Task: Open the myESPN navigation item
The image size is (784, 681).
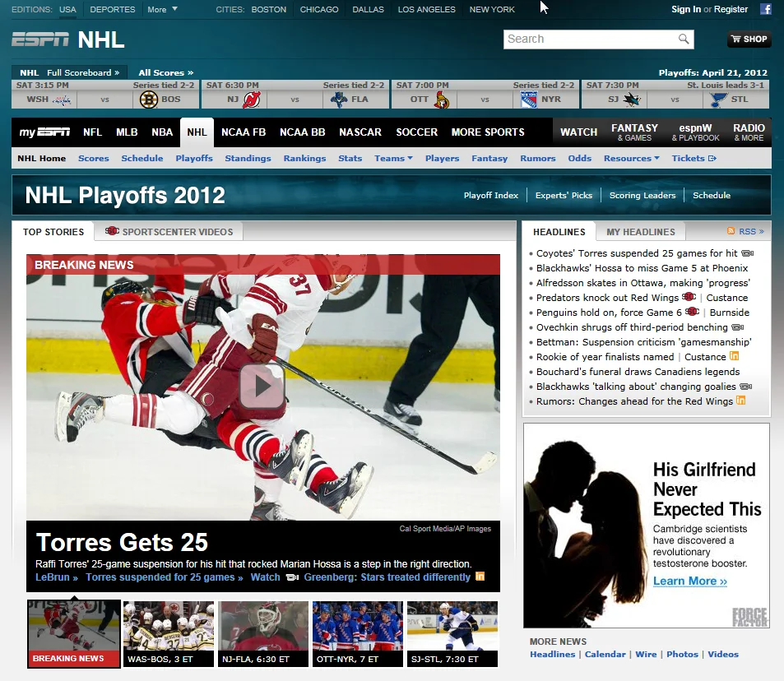Action: [44, 132]
